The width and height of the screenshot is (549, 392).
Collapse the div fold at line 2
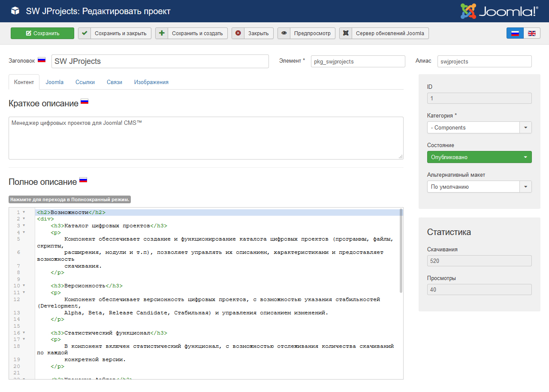point(24,219)
